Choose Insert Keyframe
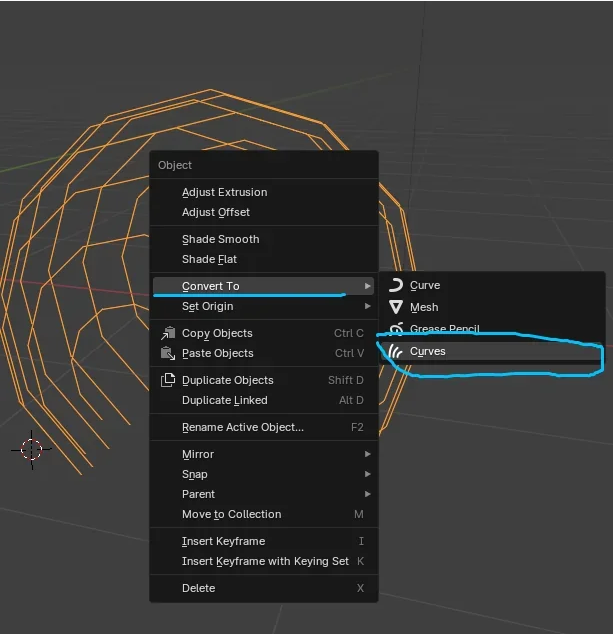The height and width of the screenshot is (634, 613). tap(264, 541)
